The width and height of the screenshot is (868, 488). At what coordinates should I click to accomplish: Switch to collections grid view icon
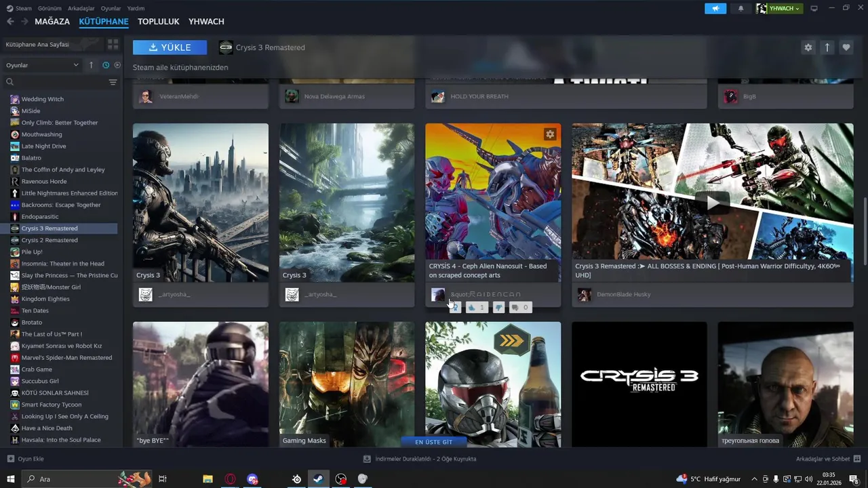point(113,44)
